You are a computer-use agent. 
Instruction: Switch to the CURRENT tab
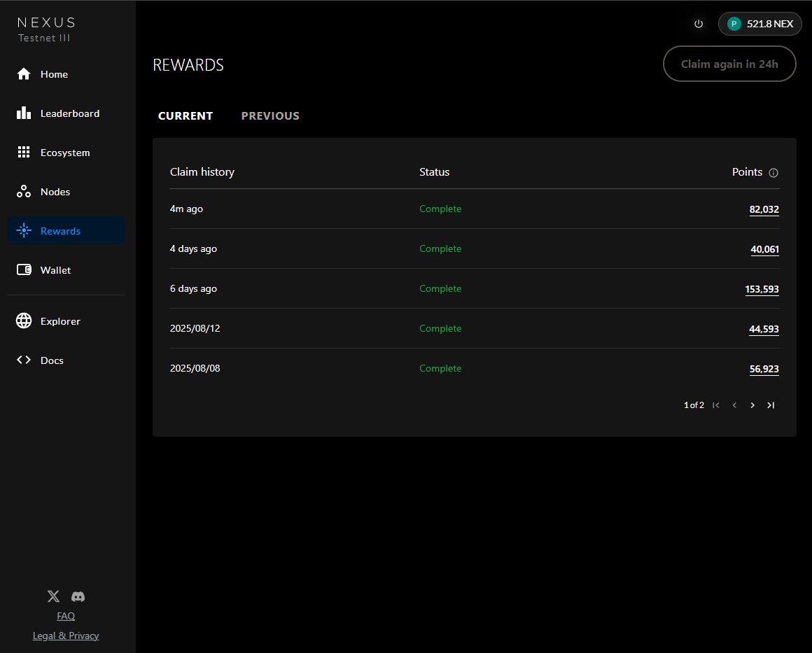coord(185,116)
